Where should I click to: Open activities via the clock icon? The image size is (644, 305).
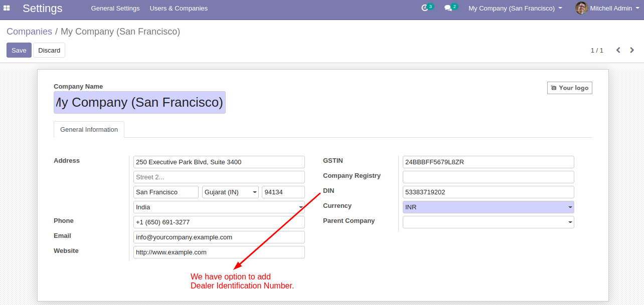[424, 8]
